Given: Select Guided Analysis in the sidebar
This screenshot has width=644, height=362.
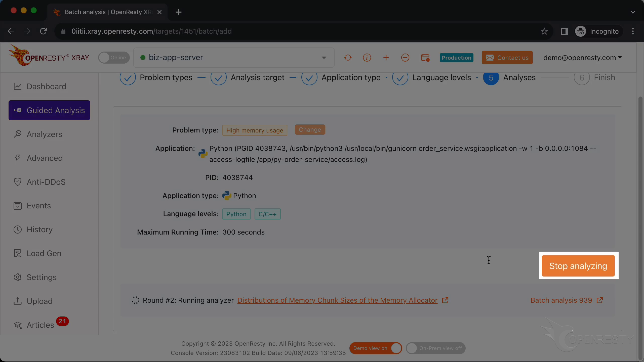Looking at the screenshot, I should [49, 110].
